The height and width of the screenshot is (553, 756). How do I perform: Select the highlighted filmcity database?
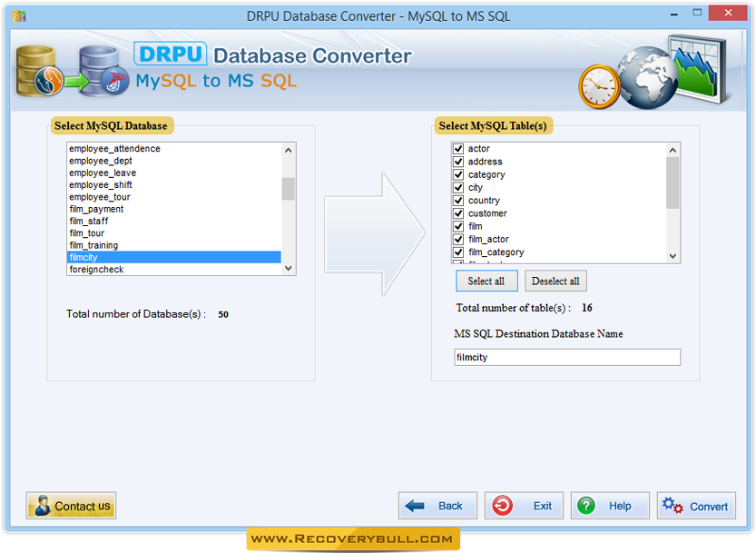(174, 257)
